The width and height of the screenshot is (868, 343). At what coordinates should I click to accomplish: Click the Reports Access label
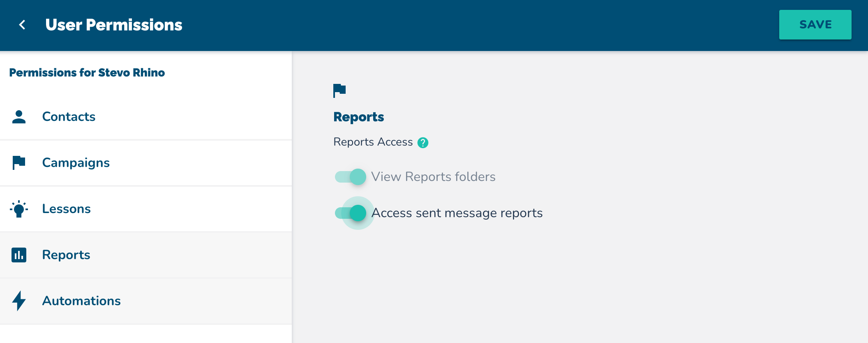point(373,142)
